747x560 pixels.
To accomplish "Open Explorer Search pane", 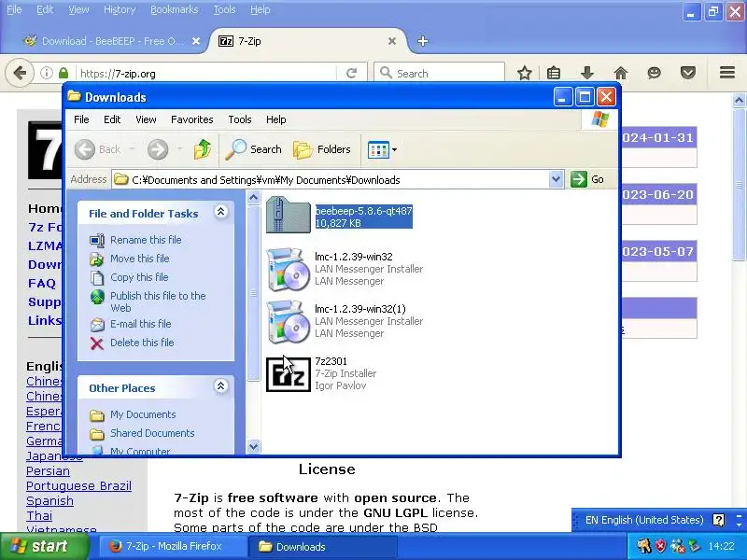I will point(253,149).
